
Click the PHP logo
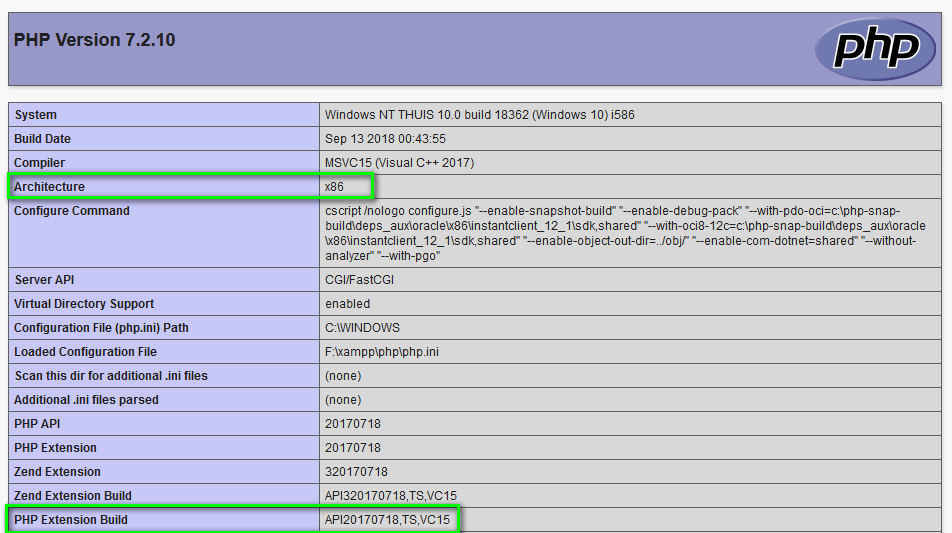(x=875, y=49)
